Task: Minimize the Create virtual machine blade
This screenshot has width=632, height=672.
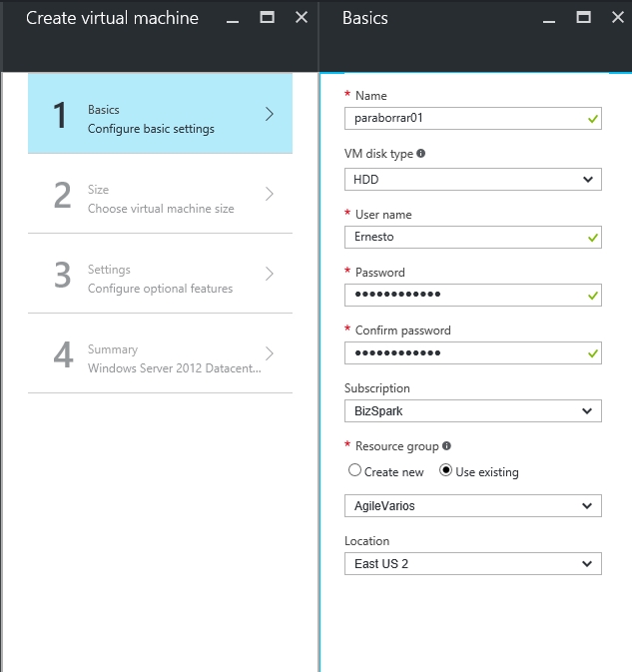Action: [x=233, y=18]
